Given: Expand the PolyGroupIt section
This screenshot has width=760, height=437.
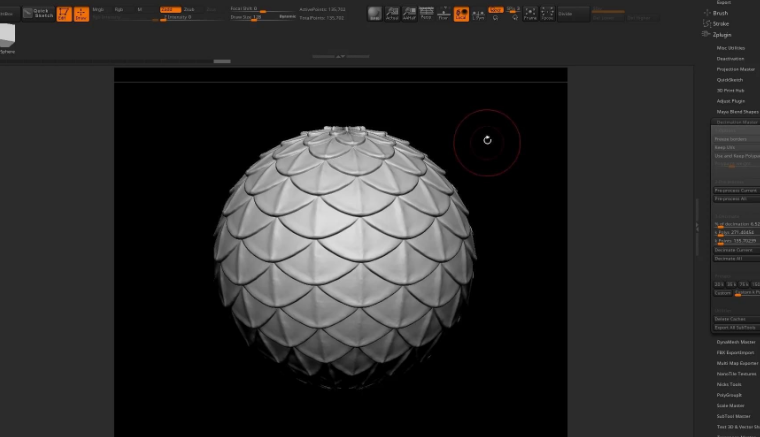Looking at the screenshot, I should point(729,395).
